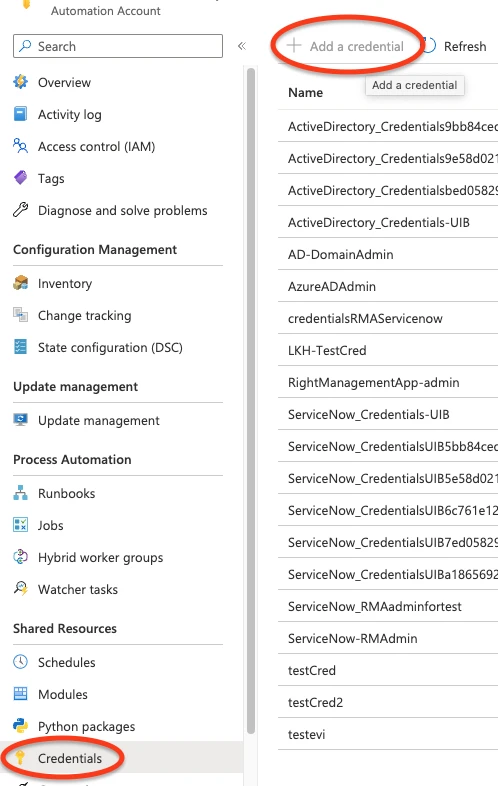This screenshot has height=786, width=498.
Task: Open ServiceNow_CredentialsUIBa1865692 row
Action: click(388, 574)
